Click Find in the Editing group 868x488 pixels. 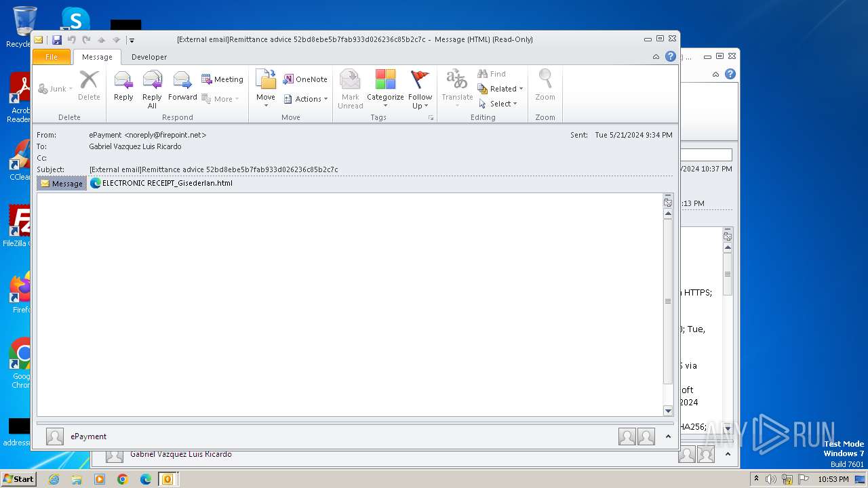pyautogui.click(x=492, y=74)
